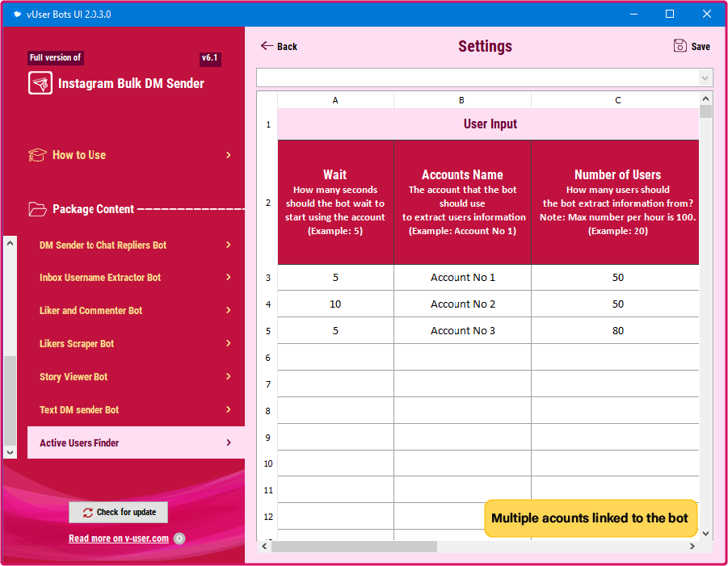Click the sidebar list scroll down arrow

tap(11, 452)
